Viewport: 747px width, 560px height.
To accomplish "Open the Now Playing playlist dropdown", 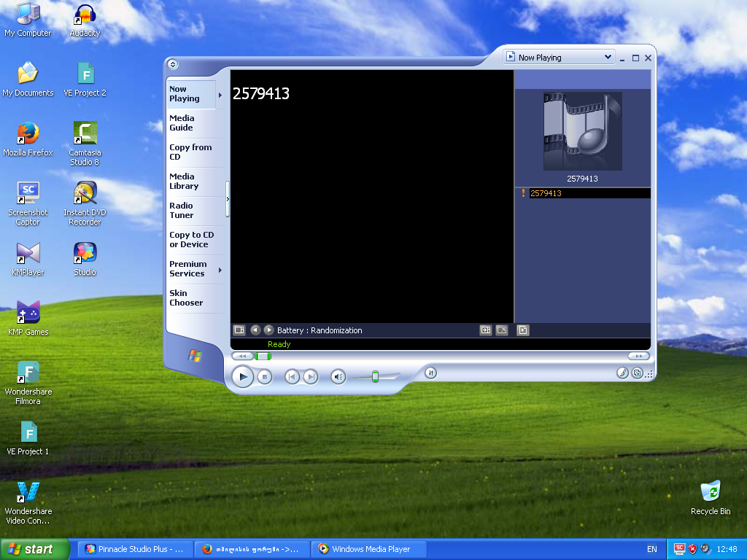I will [608, 58].
